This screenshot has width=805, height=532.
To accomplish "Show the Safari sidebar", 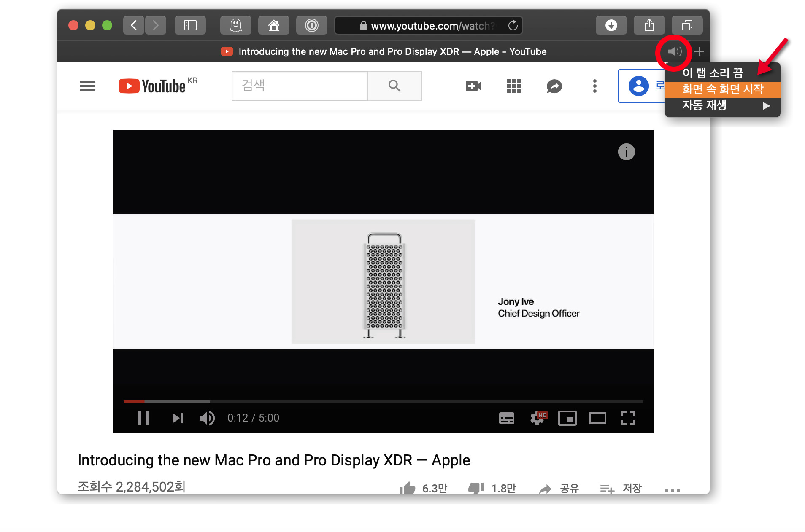I will point(190,26).
